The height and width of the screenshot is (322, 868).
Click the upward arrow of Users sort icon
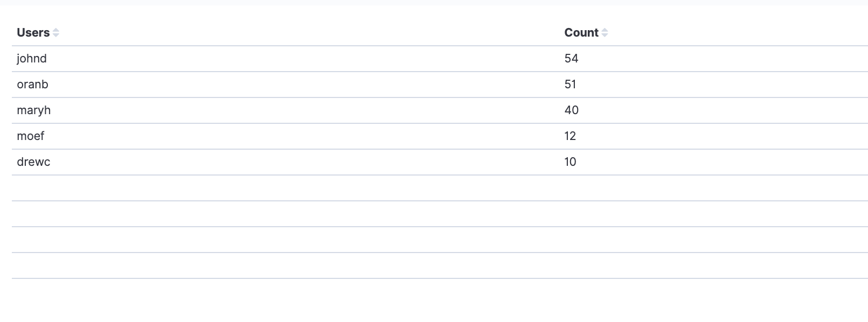[56, 30]
